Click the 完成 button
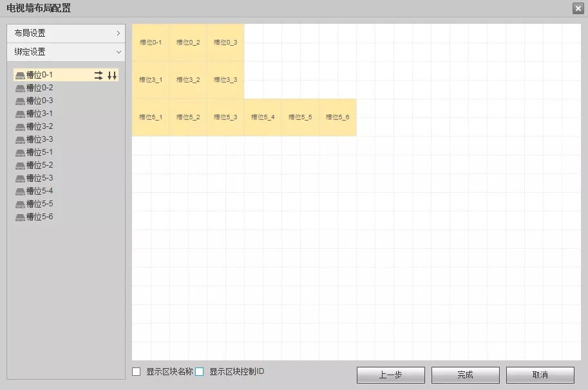588x390 pixels. point(465,375)
